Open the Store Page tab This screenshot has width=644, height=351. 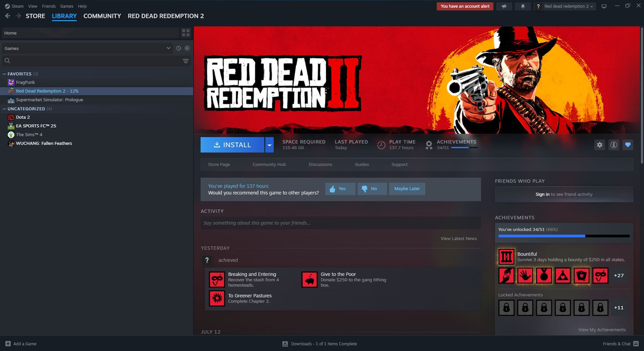click(x=219, y=164)
